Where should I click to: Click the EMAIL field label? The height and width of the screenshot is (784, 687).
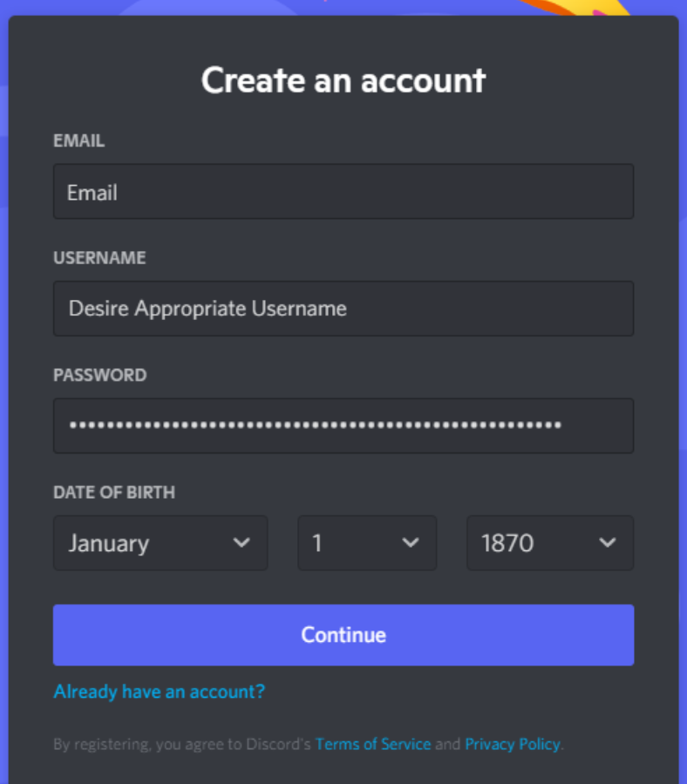coord(79,141)
